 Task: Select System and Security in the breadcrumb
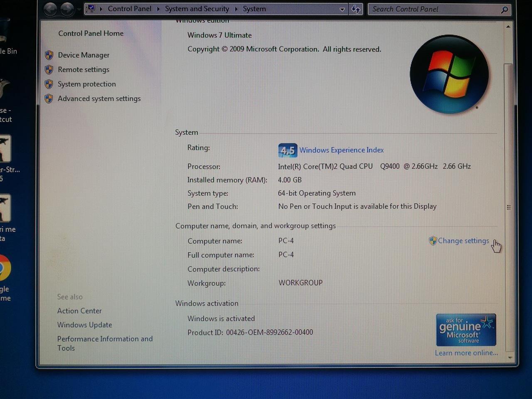point(197,9)
